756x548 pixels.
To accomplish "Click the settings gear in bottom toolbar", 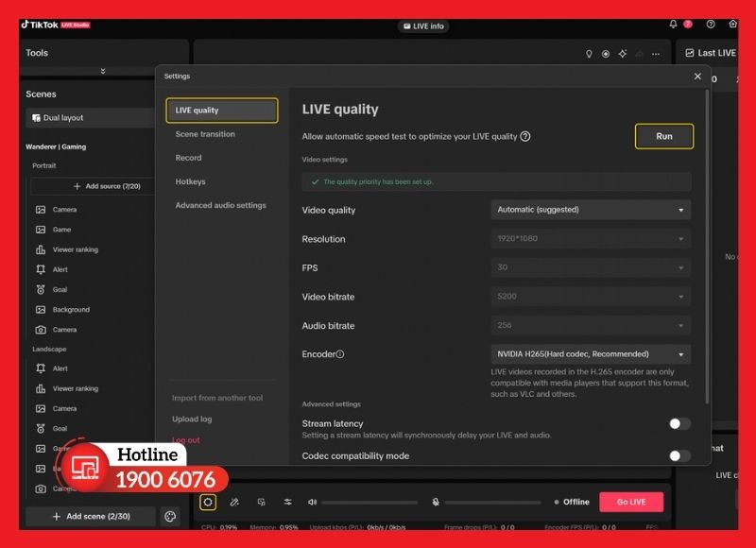I will click(208, 503).
